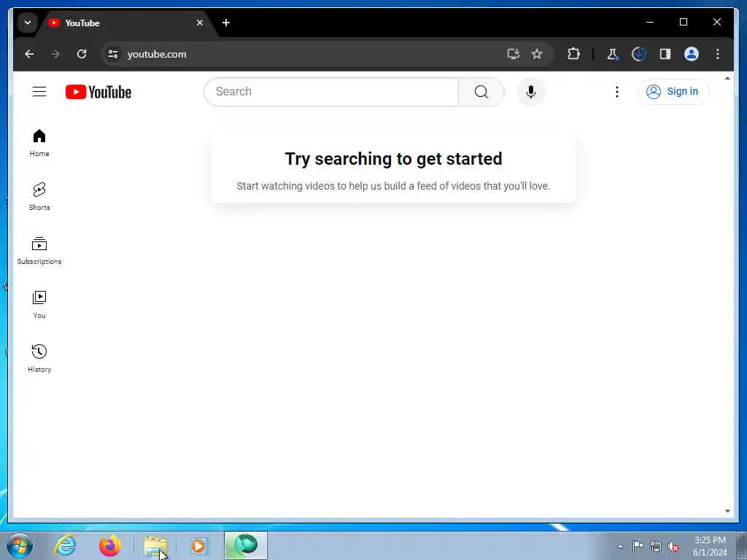Open Shorts in the sidebar
The image size is (747, 560).
click(39, 196)
